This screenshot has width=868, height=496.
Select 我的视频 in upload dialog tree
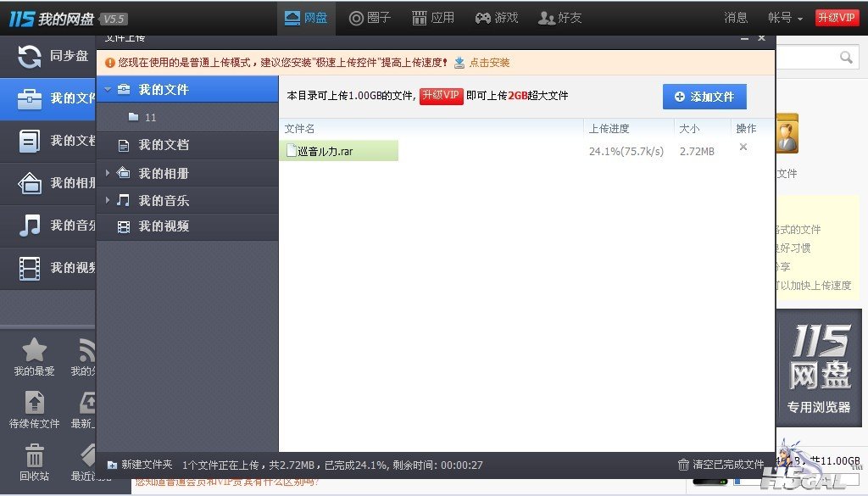[188, 226]
